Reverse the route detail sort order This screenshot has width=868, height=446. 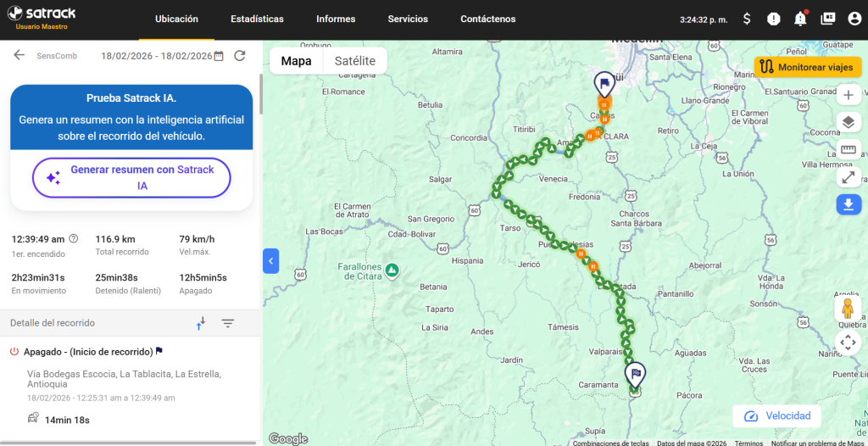pyautogui.click(x=201, y=323)
